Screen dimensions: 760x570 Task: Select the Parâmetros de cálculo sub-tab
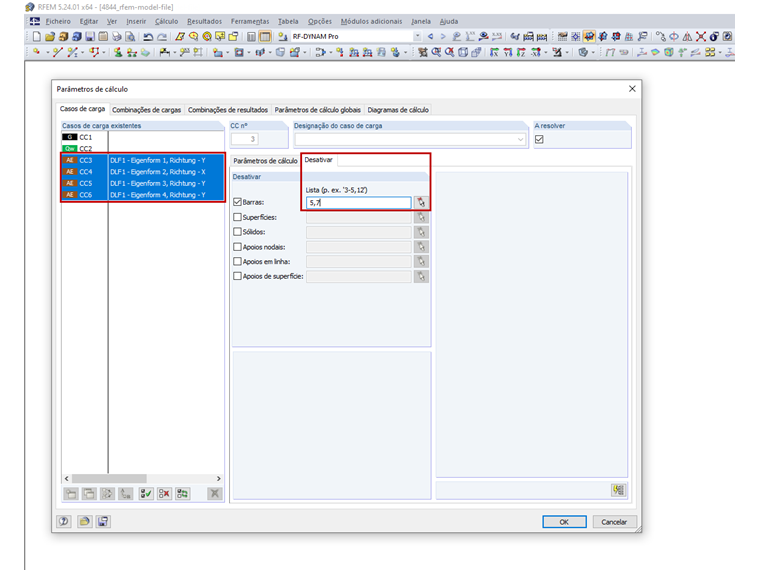click(x=265, y=161)
